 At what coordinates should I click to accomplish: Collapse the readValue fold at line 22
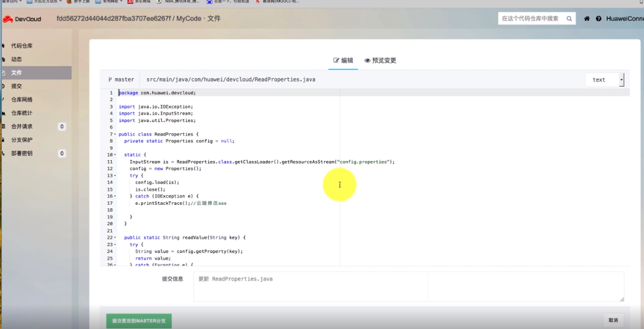click(115, 237)
